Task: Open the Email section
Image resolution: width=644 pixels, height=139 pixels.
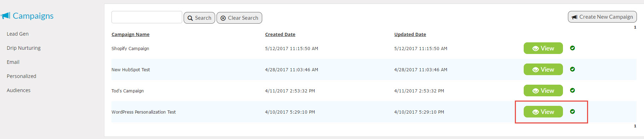Action: pos(13,62)
